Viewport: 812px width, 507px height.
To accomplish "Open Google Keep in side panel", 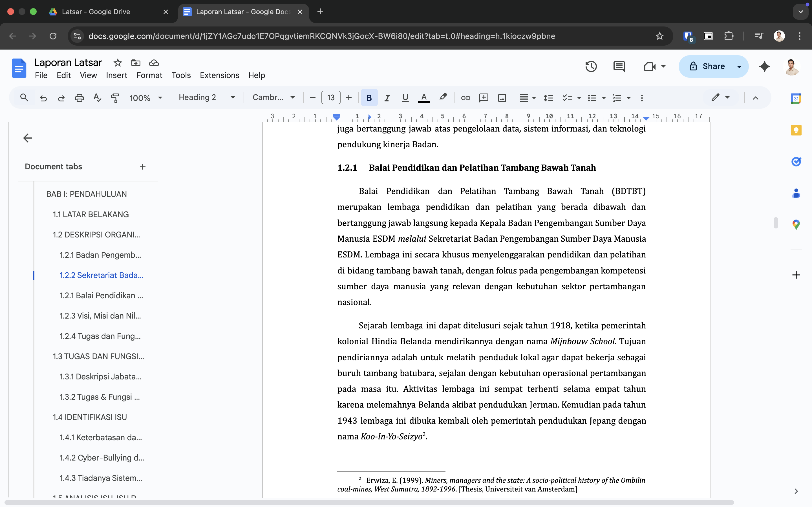I will (796, 130).
